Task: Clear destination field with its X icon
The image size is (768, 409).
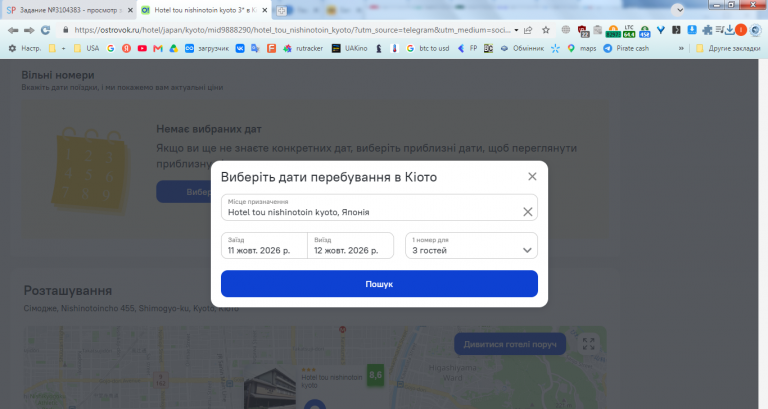Action: coord(528,212)
